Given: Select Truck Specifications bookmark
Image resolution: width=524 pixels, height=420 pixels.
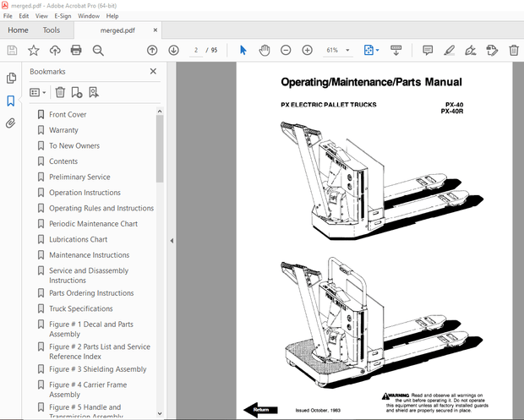Looking at the screenshot, I should (81, 308).
